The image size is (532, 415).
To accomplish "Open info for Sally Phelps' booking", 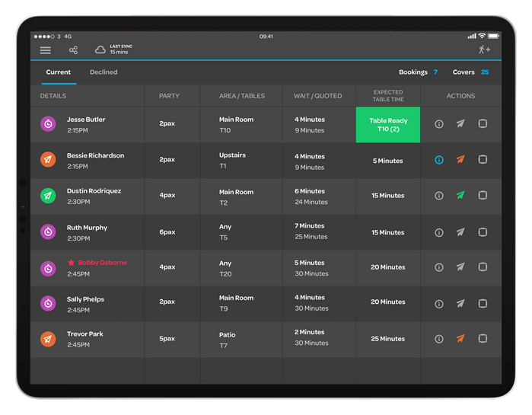I will [439, 304].
